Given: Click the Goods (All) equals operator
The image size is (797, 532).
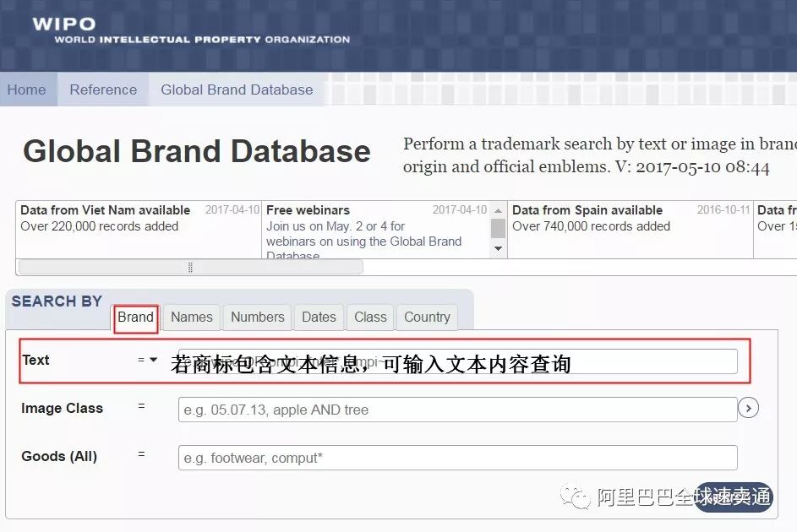Looking at the screenshot, I should tap(141, 453).
